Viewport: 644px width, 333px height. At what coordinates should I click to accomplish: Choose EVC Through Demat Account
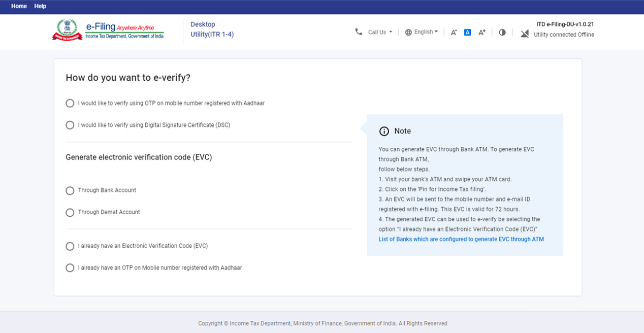pos(70,212)
